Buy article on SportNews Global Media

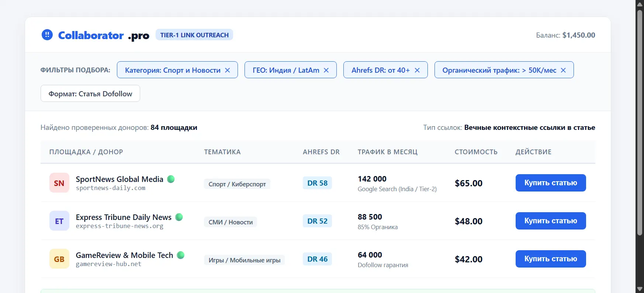551,183
